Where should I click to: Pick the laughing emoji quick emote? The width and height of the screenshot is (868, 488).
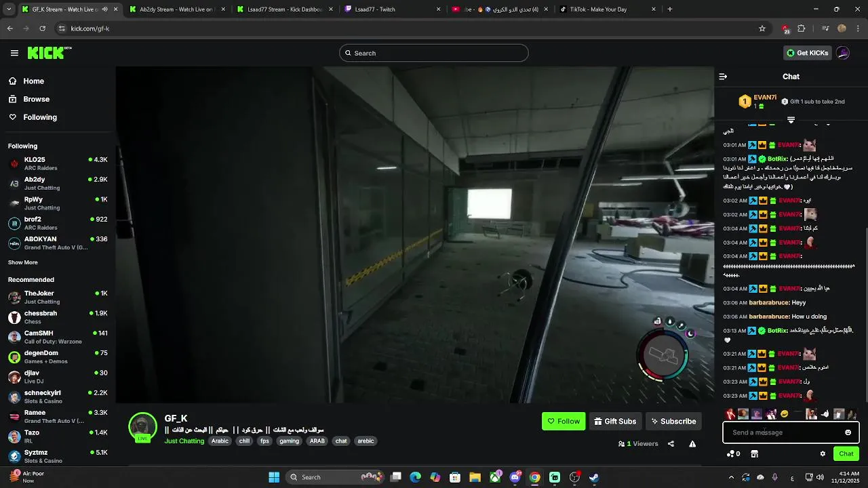tap(784, 414)
